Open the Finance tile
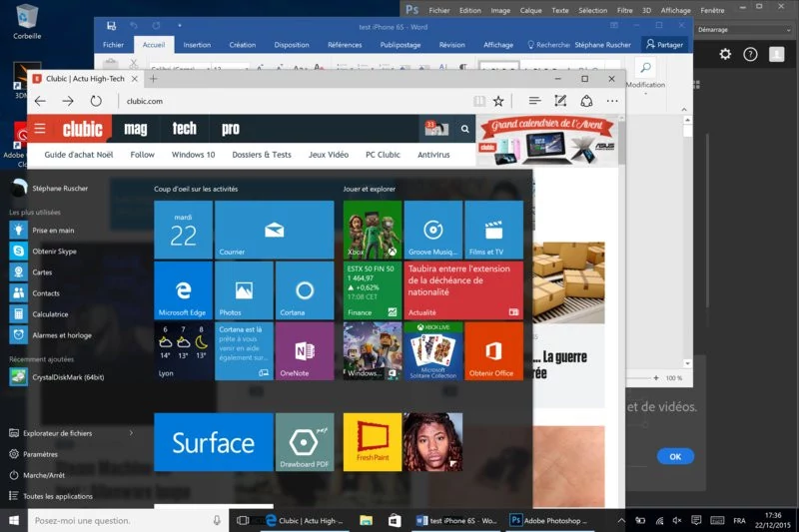 (x=373, y=290)
